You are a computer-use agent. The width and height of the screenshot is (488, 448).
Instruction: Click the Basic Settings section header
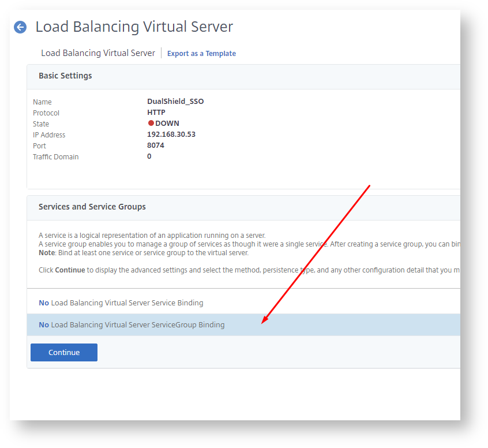click(65, 76)
